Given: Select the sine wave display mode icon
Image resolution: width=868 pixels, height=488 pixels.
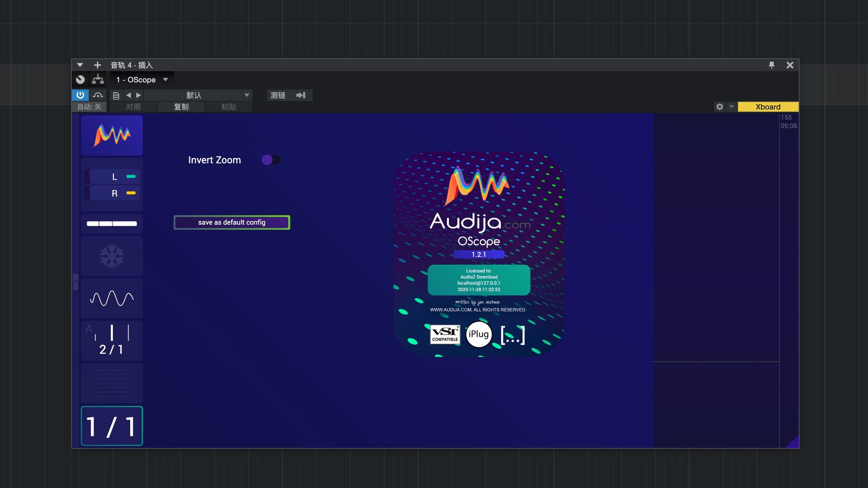Looking at the screenshot, I should click(111, 298).
